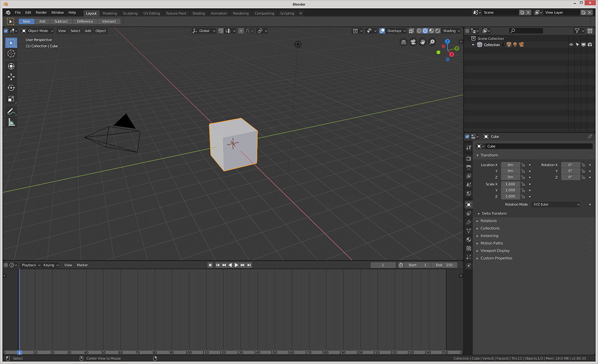Screen dimensions: 598x364
Task: Click the Subtract selection mode button
Action: (x=61, y=21)
